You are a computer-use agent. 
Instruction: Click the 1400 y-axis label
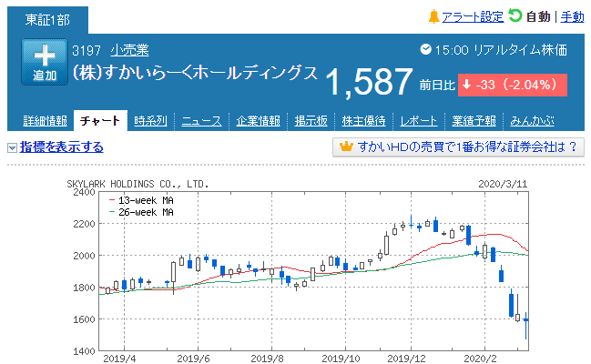click(x=84, y=351)
